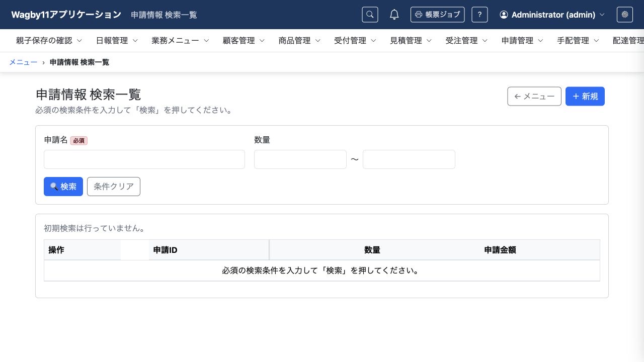
Task: Click the 数量 lower bound field
Action: (x=300, y=159)
